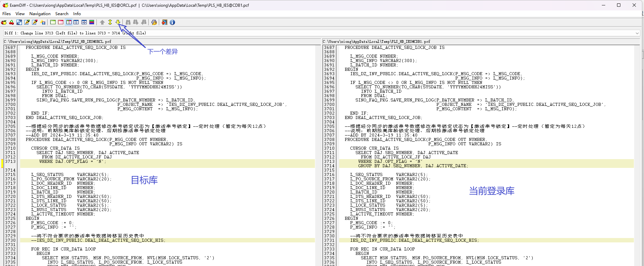The width and height of the screenshot is (644, 266).
Task: Click L_BATCH_ID NUMBER line 3691 in left pane
Action: [x=55, y=65]
